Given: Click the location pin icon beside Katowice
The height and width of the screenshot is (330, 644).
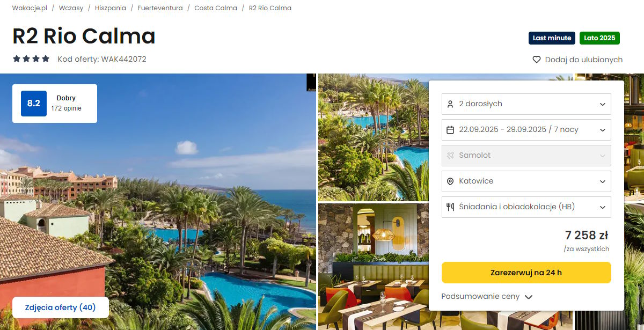Looking at the screenshot, I should pos(450,181).
